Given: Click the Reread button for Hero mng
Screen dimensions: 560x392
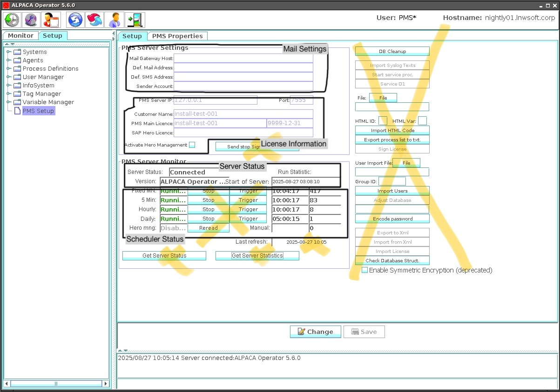Looking at the screenshot, I should [209, 228].
